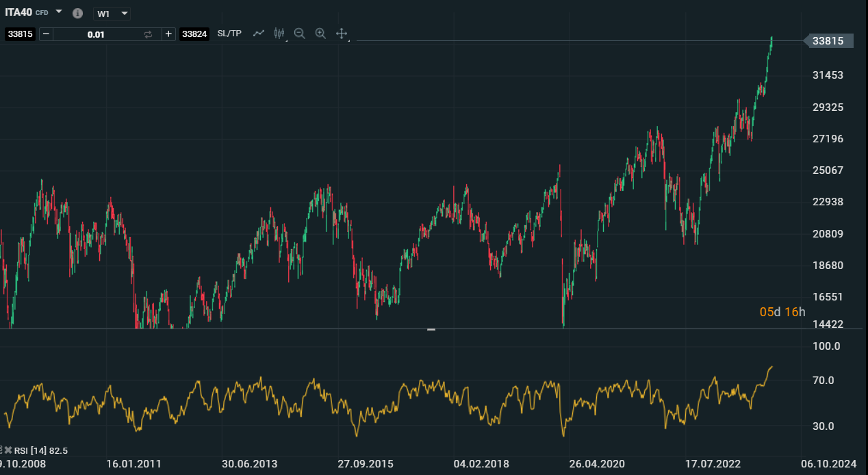Increase the trade volume with plus button
The width and height of the screenshot is (868, 475).
[x=168, y=34]
